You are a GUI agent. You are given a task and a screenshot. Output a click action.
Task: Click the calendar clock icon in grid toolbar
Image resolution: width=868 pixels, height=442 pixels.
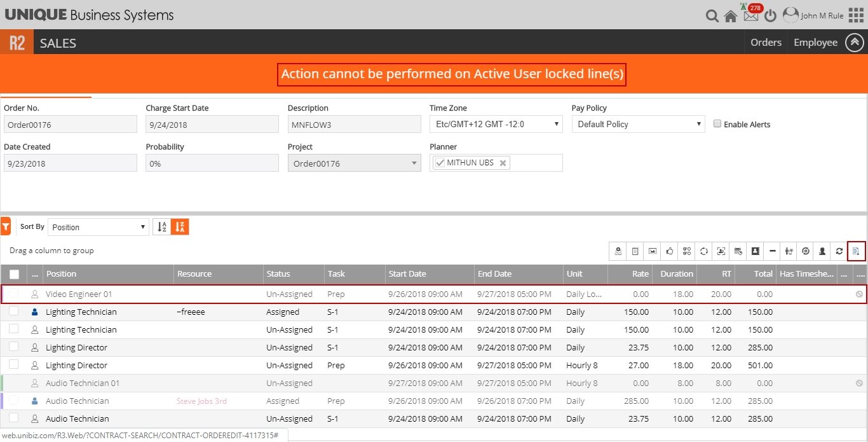(738, 251)
